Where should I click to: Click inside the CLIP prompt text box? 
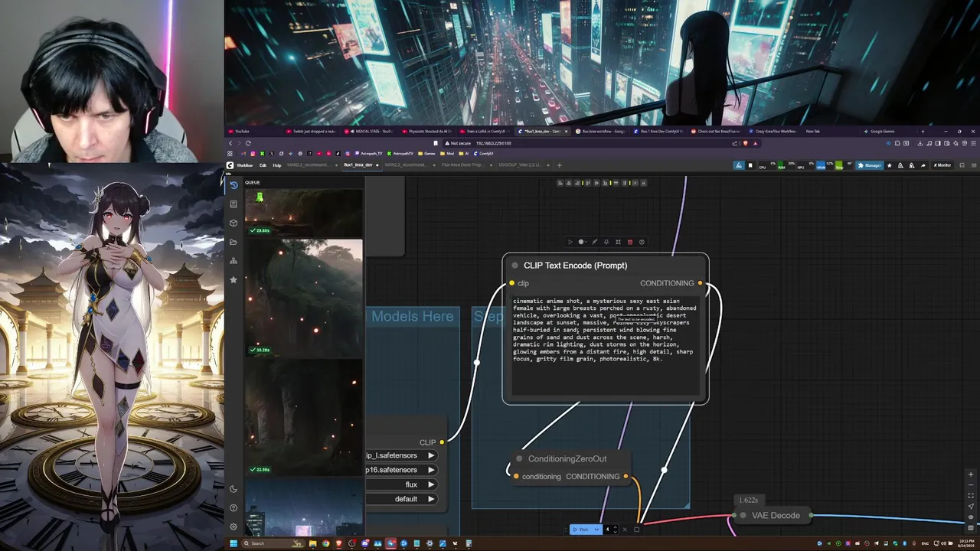point(606,346)
